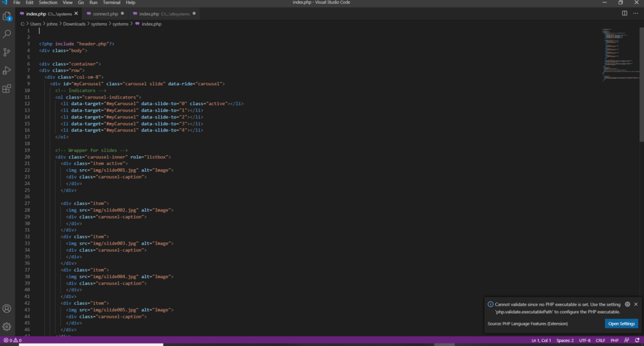Click the carousel-inner listbox div line

click(113, 157)
